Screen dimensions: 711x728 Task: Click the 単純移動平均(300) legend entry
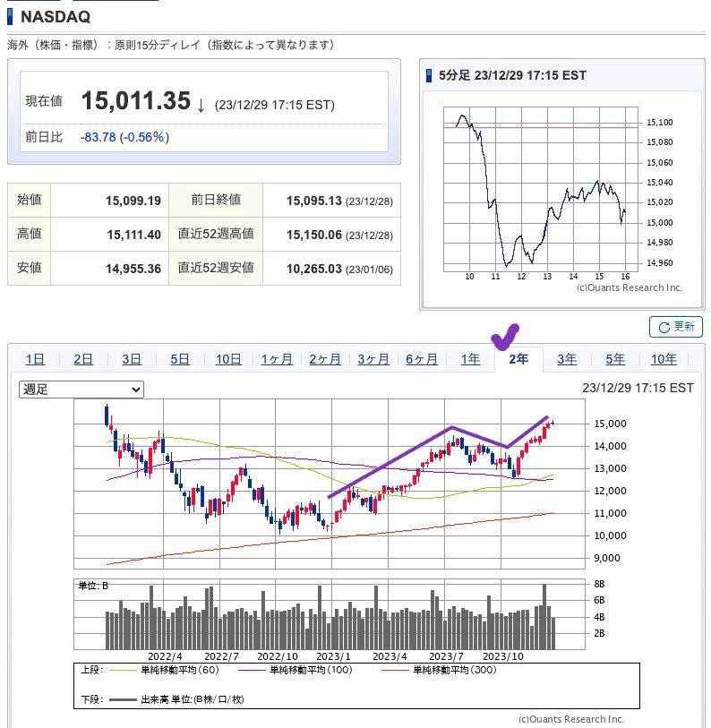click(439, 670)
